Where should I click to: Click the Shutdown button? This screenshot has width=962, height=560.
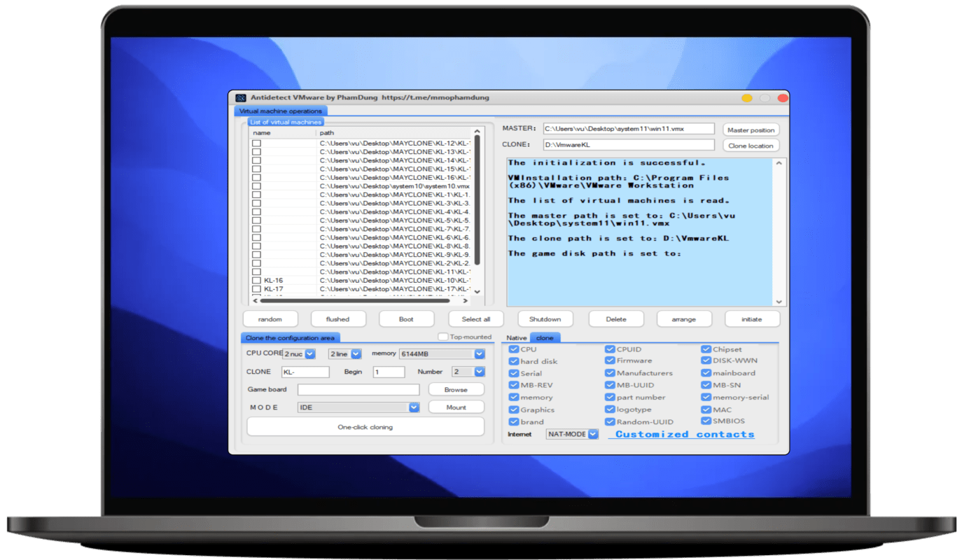point(545,319)
